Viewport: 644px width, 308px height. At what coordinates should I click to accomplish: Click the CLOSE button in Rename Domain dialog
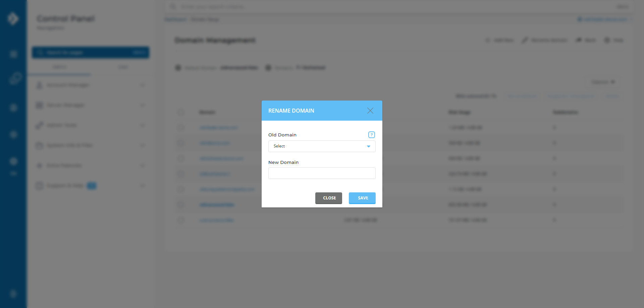[x=329, y=198]
